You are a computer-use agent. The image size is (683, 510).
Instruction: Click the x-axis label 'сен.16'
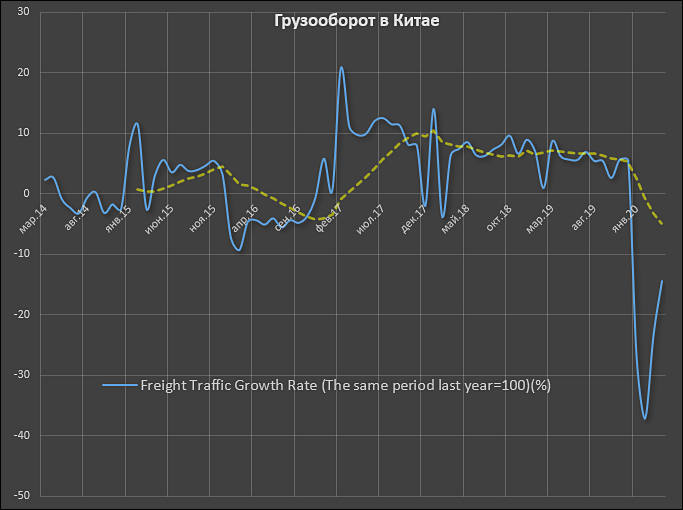tap(287, 218)
